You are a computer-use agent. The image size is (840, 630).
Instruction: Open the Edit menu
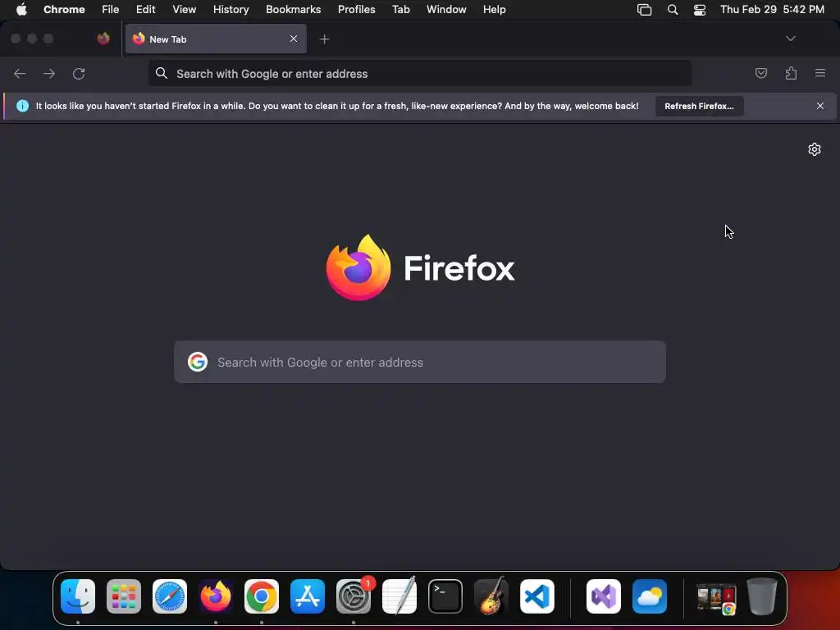click(x=146, y=10)
